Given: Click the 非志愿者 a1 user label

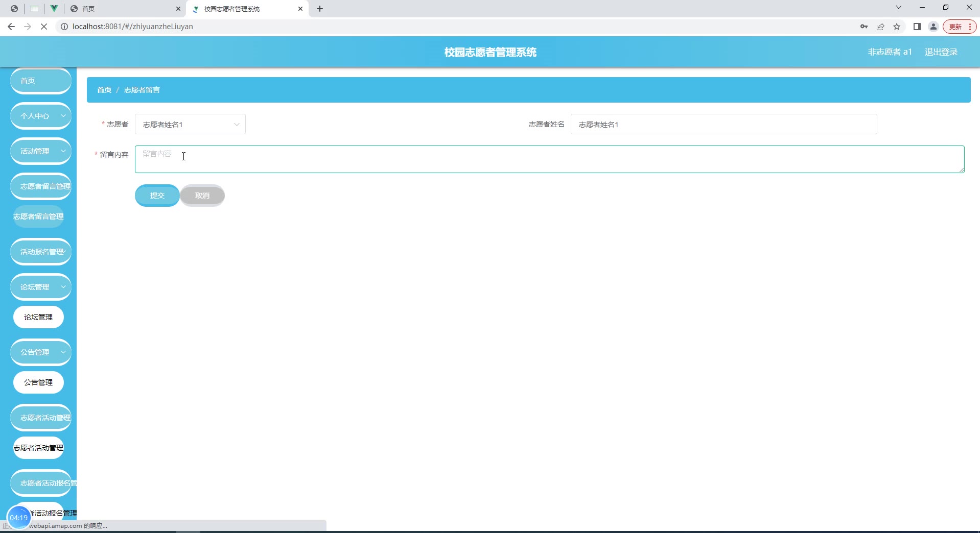Looking at the screenshot, I should coord(890,52).
